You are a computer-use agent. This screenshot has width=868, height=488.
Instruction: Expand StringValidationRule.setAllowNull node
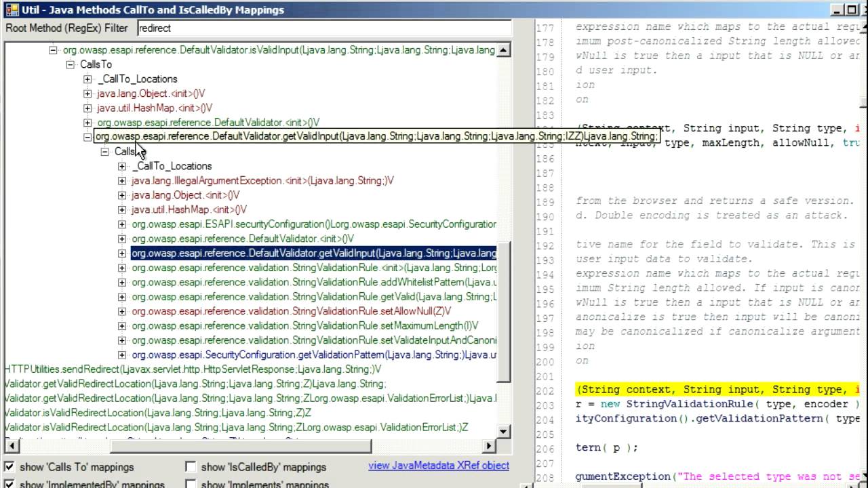tap(122, 312)
